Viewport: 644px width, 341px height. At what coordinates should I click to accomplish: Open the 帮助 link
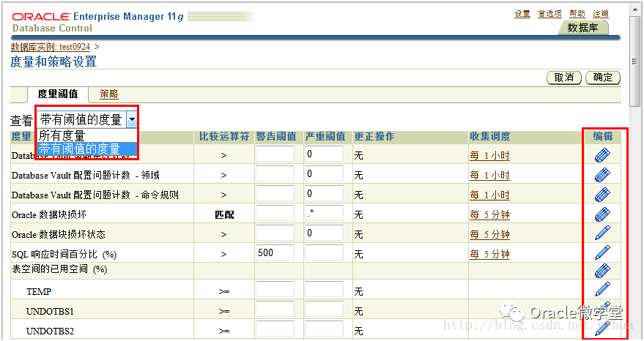[577, 14]
